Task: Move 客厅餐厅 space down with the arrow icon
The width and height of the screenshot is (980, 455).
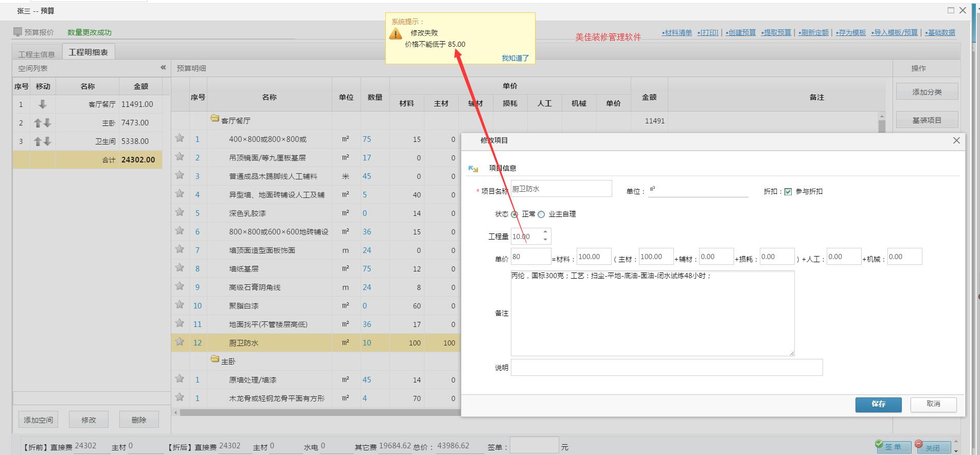Action: 43,104
